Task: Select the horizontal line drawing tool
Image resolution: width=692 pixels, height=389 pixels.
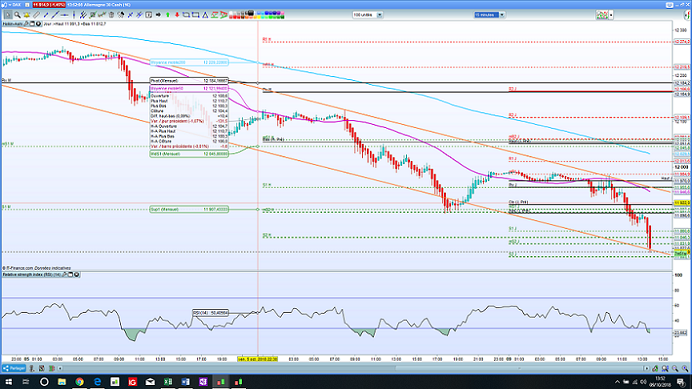Action: (64, 15)
